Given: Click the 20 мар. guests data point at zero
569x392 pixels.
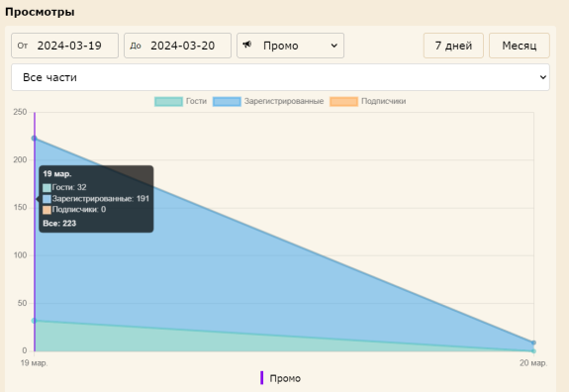Looking at the screenshot, I should 533,351.
